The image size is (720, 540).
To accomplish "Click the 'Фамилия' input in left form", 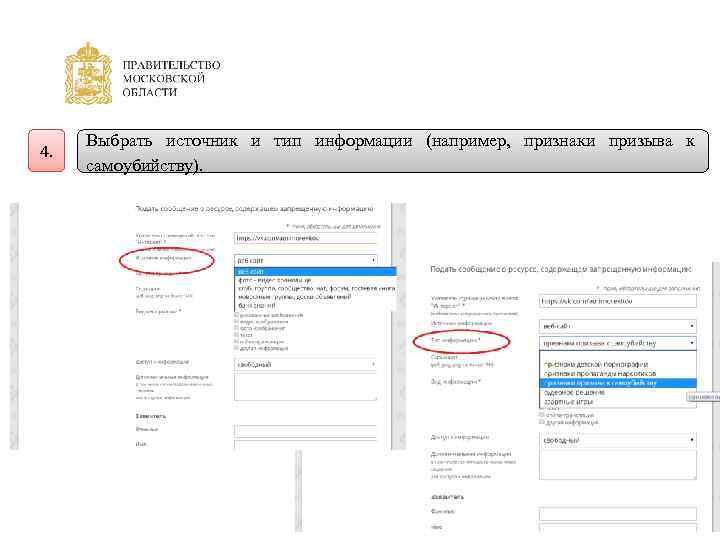I will click(305, 431).
